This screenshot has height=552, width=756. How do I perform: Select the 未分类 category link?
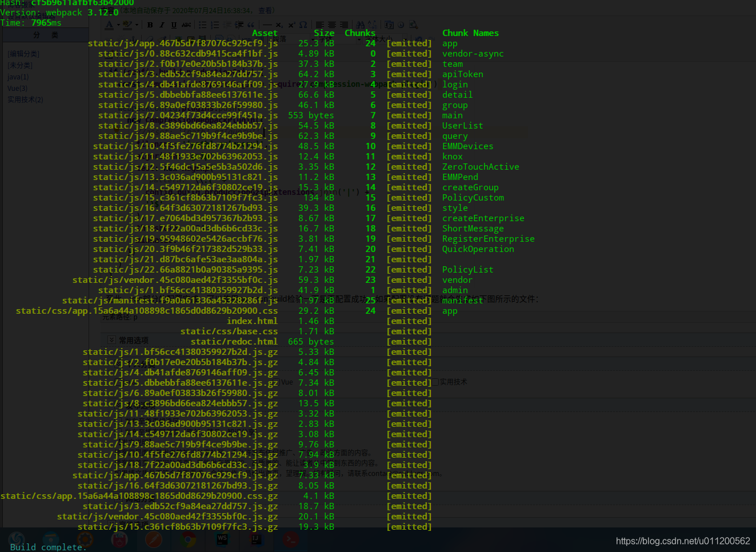20,65
